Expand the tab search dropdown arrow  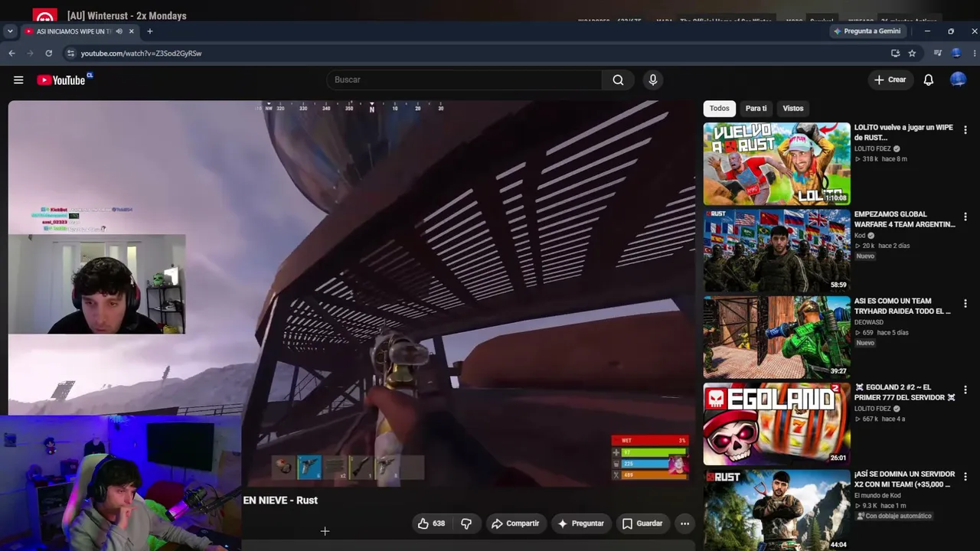click(x=10, y=31)
